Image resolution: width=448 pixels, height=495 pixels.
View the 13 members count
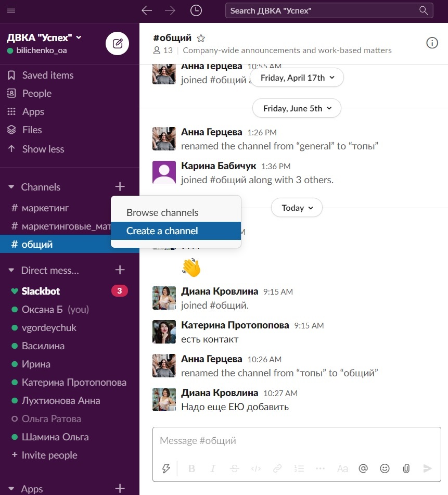coord(163,50)
